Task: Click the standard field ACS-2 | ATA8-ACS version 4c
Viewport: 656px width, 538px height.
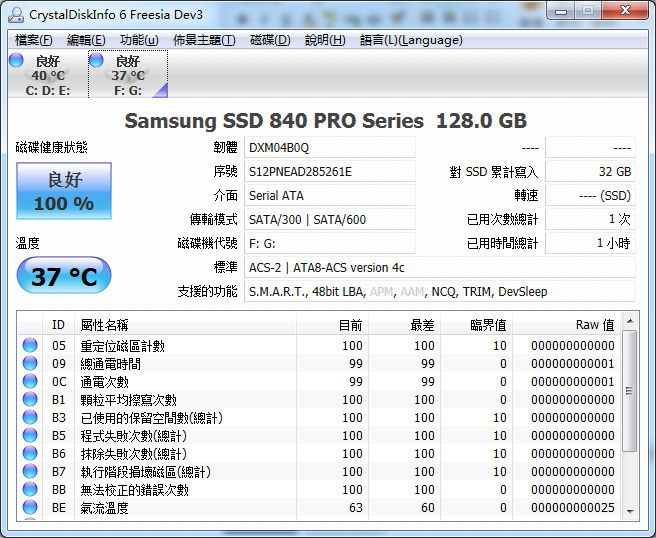Action: 440,267
